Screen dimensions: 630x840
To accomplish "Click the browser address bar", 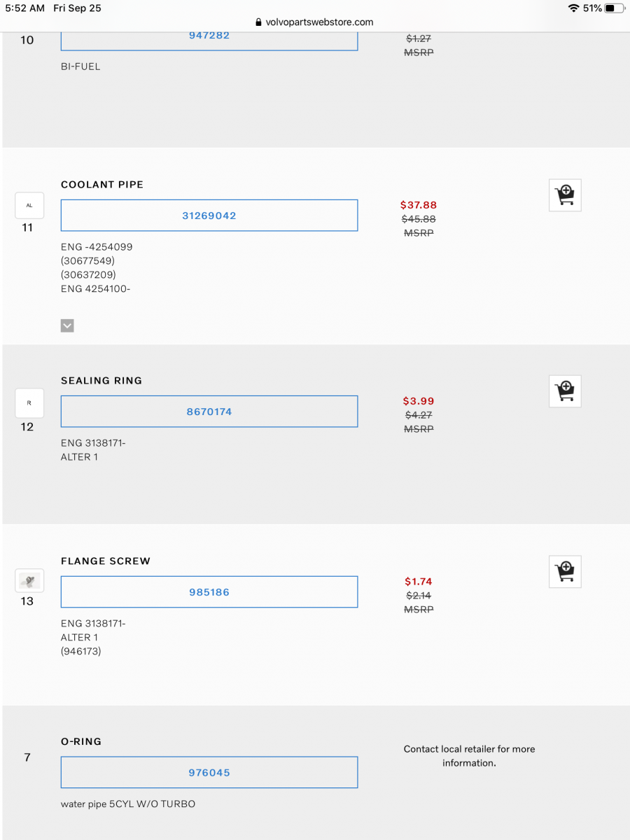I will click(x=315, y=22).
